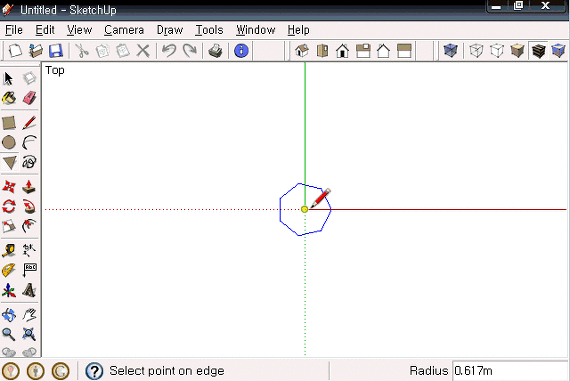570x381 pixels.
Task: Activate the Push/Pull tool
Action: pyautogui.click(x=29, y=187)
